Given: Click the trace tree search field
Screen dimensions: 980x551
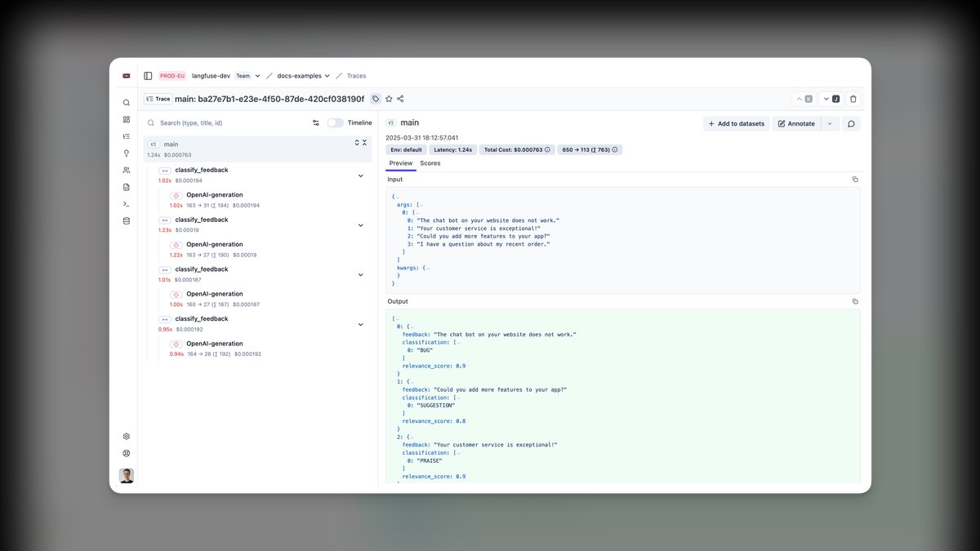Looking at the screenshot, I should tap(230, 123).
